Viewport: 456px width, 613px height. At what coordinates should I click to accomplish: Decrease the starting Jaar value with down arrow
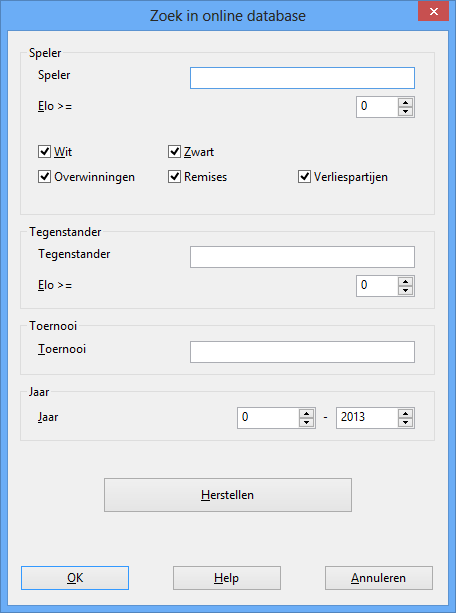click(307, 423)
